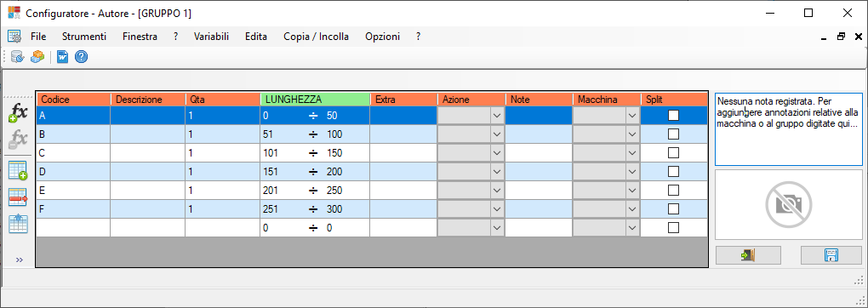Click the database toolbar icon

point(18,56)
